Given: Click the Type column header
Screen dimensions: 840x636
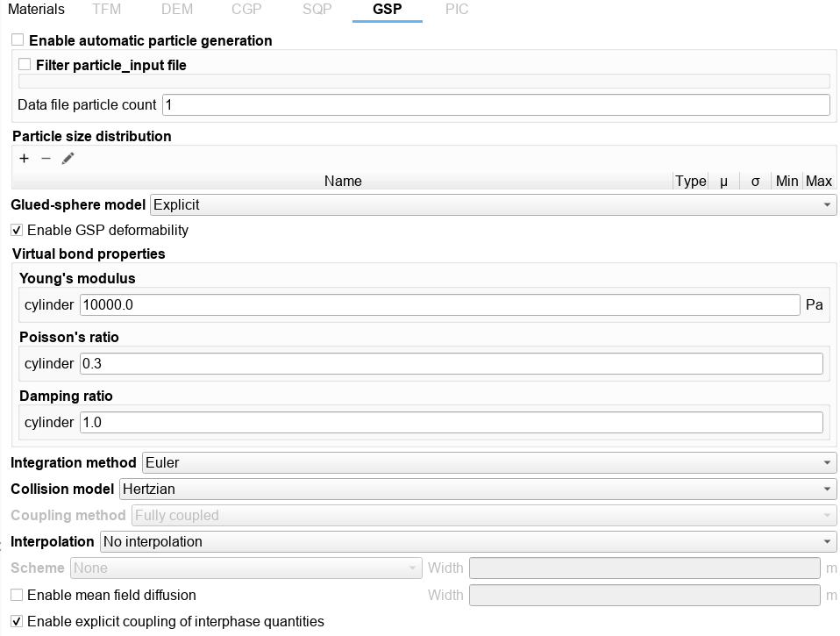Looking at the screenshot, I should [690, 182].
